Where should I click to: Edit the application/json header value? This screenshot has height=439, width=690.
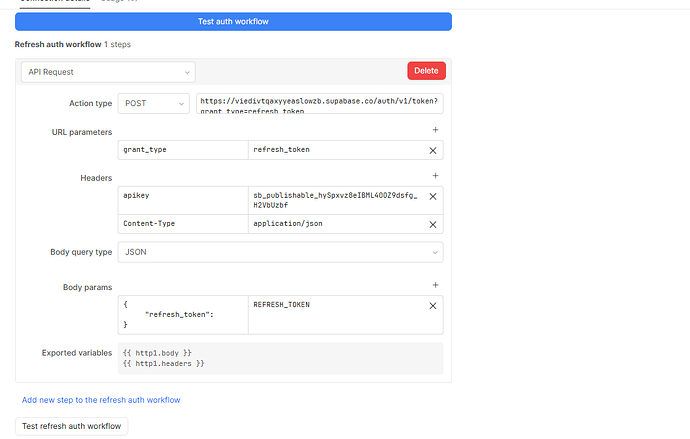(x=335, y=224)
